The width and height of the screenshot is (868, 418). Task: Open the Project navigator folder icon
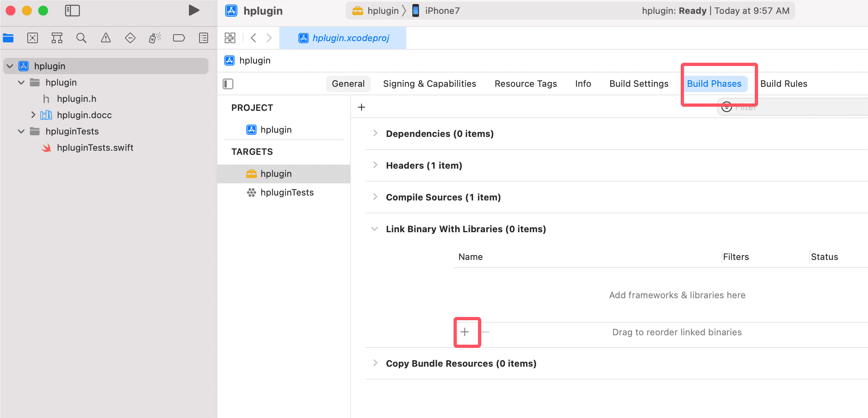point(9,38)
